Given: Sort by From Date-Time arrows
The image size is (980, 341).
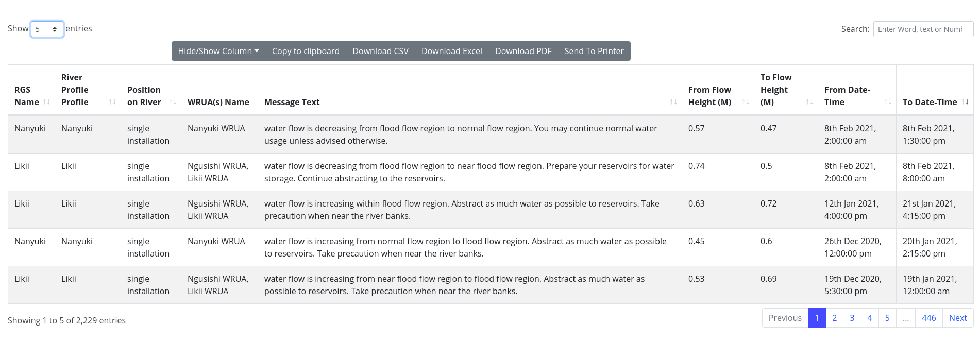Looking at the screenshot, I should (x=888, y=102).
